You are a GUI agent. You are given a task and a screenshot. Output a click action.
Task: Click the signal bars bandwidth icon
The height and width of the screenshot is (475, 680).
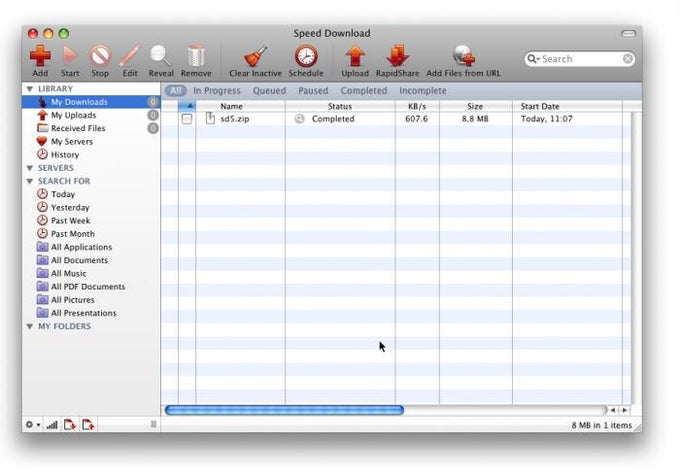tap(52, 425)
